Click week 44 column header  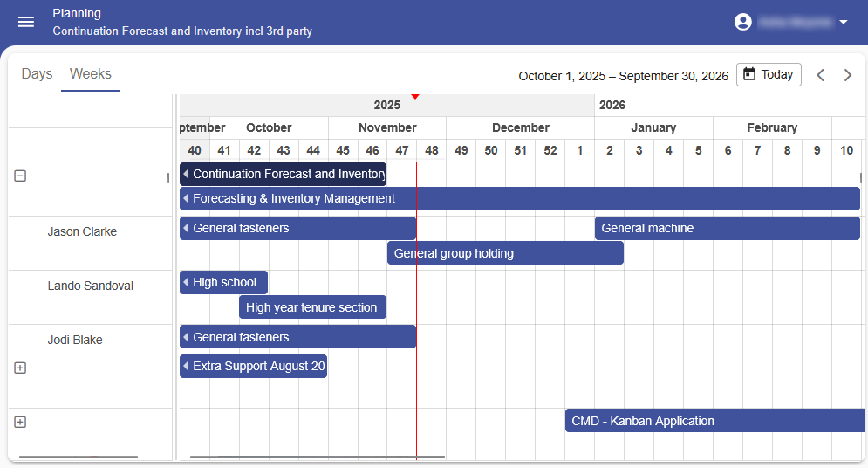pos(313,151)
